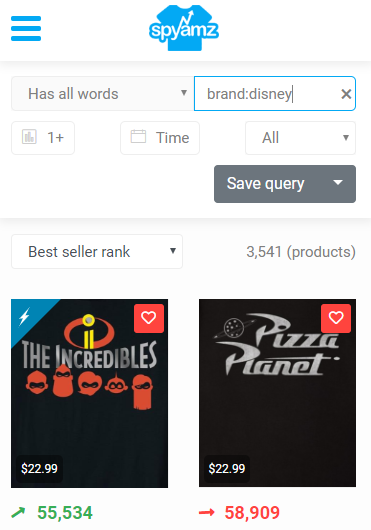Click the bar chart icon beside 1+
Viewport: 371px width, 530px height.
click(29, 137)
